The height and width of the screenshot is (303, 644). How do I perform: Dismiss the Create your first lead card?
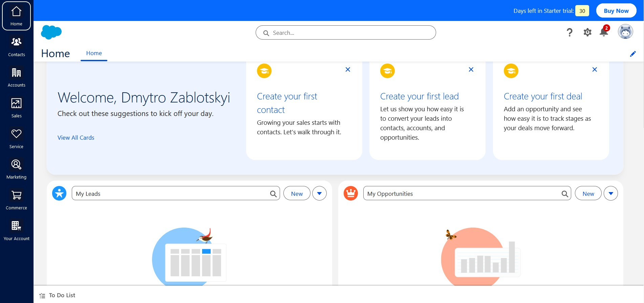[x=471, y=69]
